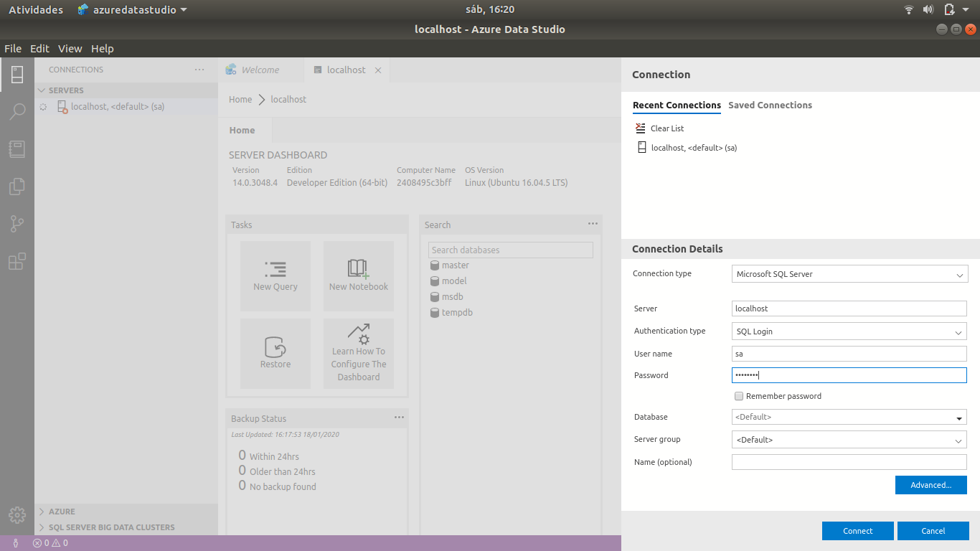Open Learn How To Configure The Dashboard tile
Viewport: 980px width, 551px height.
tap(359, 354)
